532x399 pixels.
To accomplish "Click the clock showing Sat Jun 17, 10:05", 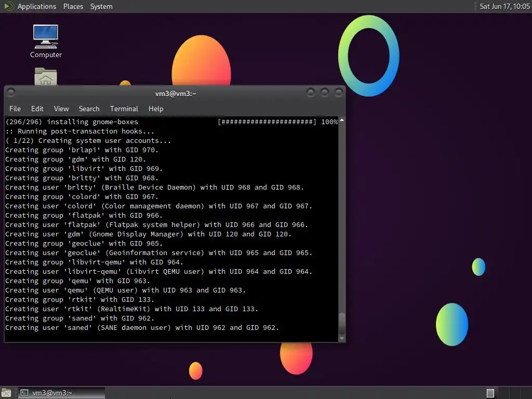I will [504, 6].
